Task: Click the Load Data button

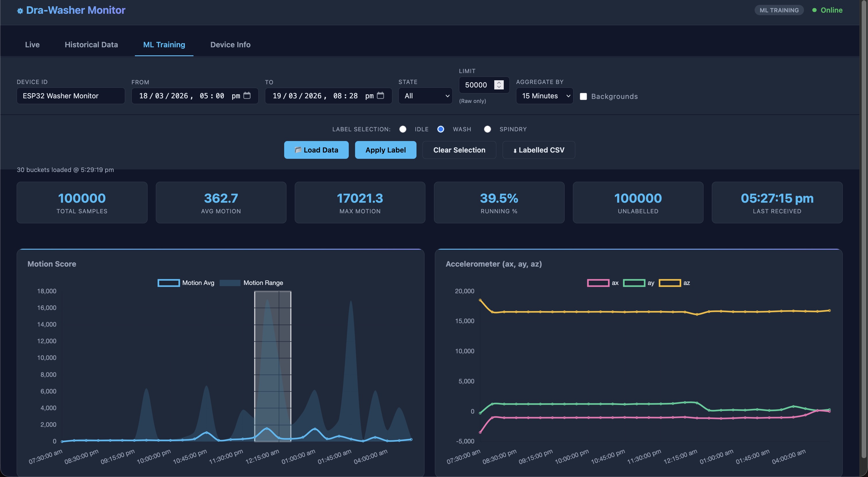Action: click(x=316, y=150)
